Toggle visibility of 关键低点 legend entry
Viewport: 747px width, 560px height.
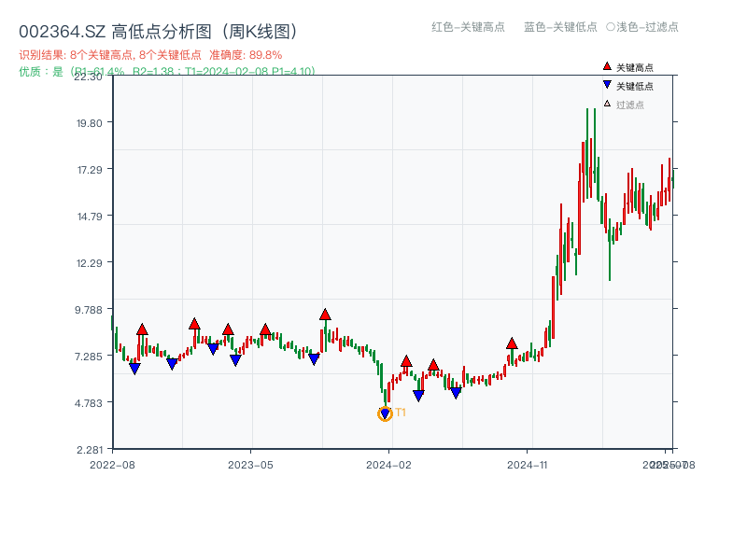click(x=629, y=83)
